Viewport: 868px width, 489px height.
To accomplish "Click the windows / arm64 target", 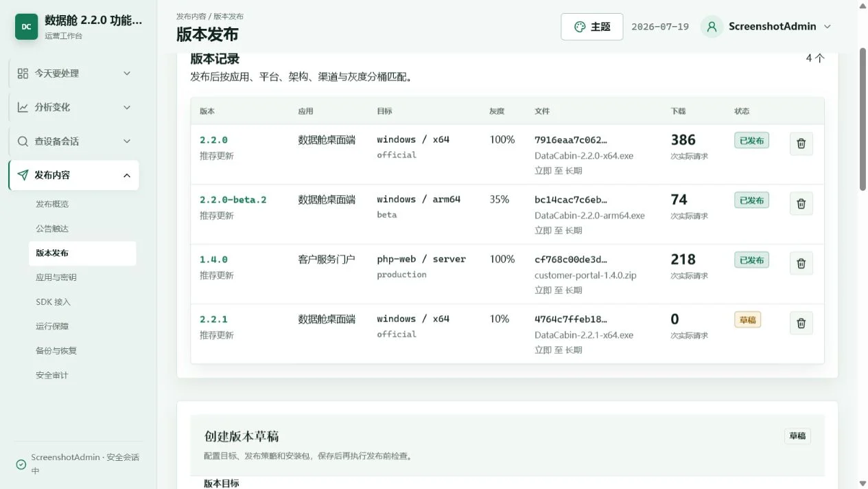I will [x=419, y=200].
